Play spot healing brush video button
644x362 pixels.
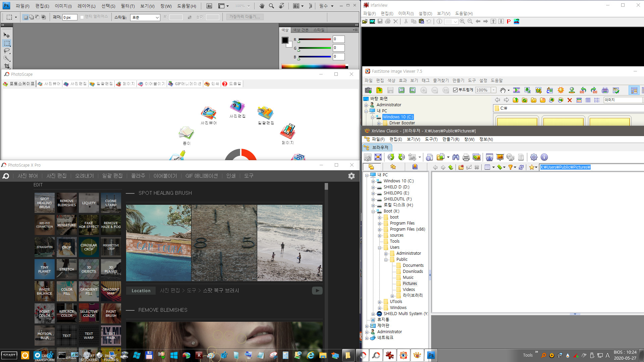click(317, 291)
